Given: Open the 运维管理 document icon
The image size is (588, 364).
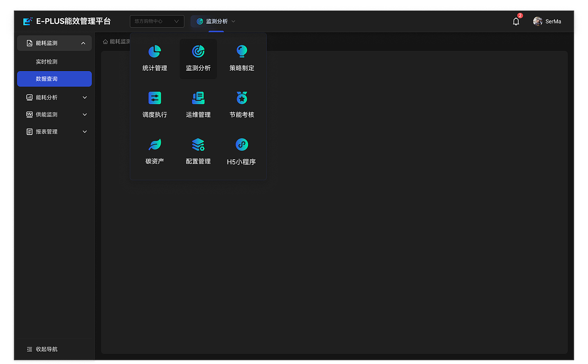Looking at the screenshot, I should tap(198, 98).
